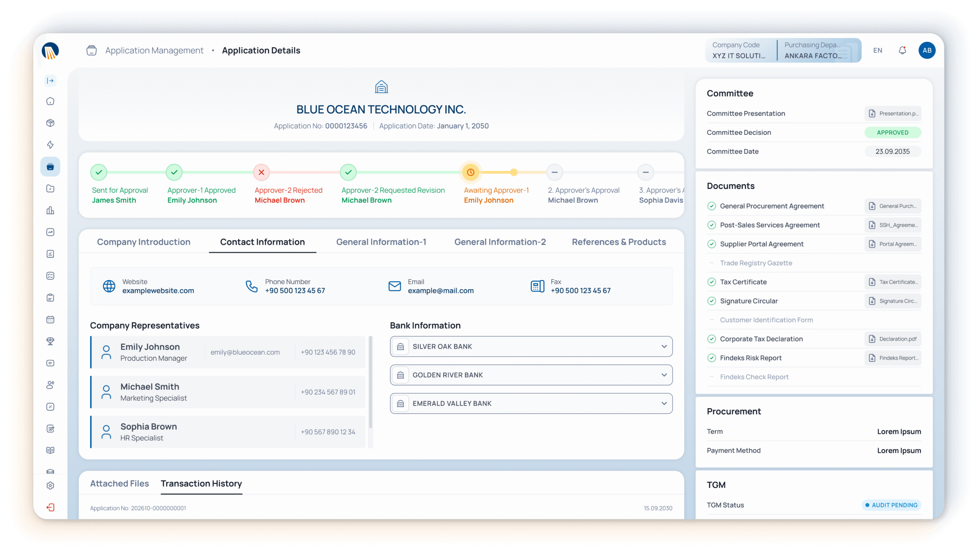980x555 pixels.
Task: Download the Committee Presentation file
Action: (x=892, y=113)
